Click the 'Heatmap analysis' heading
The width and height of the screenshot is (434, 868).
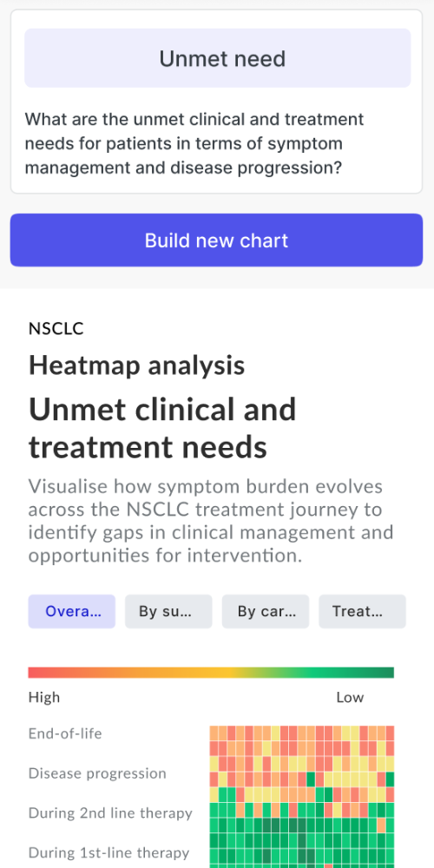137,365
